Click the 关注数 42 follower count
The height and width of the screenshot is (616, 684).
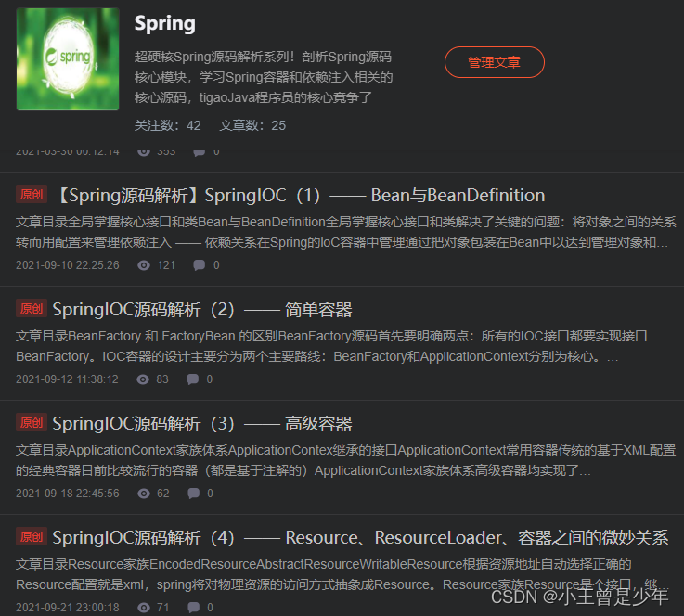(167, 125)
